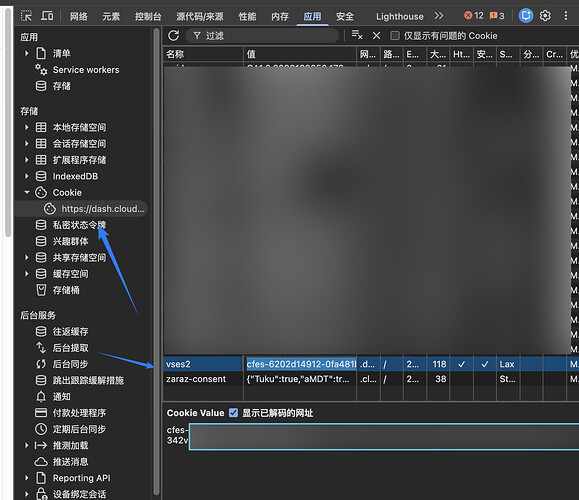Switch to 元素 elements tab

coord(111,16)
